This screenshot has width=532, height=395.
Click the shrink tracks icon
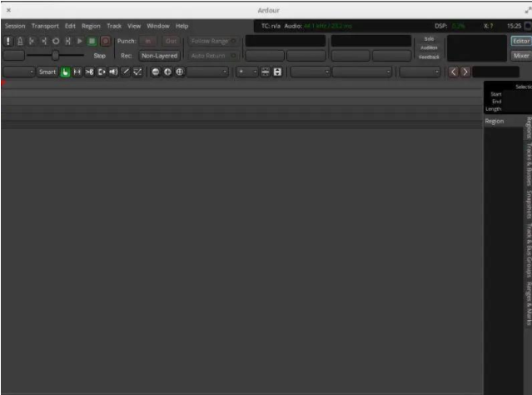point(266,72)
